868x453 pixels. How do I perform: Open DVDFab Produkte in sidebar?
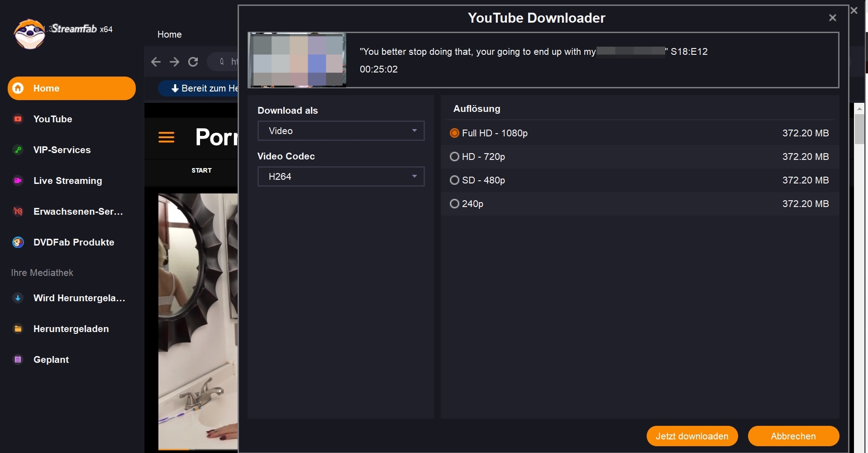tap(72, 242)
